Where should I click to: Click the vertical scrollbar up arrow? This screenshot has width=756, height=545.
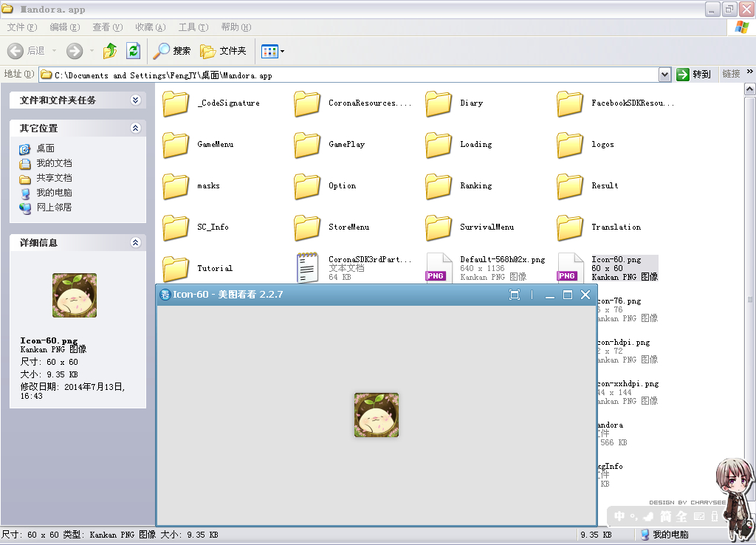749,89
